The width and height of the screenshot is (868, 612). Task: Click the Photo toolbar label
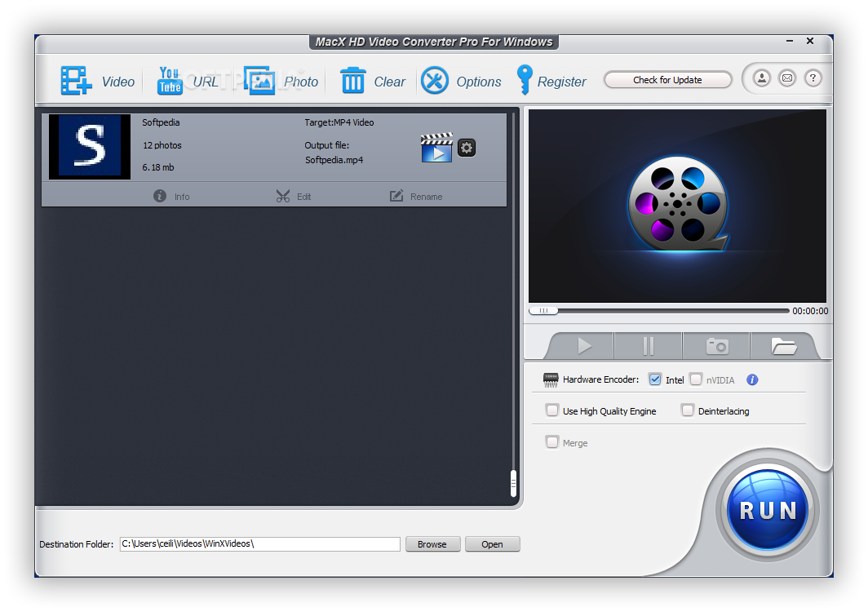[300, 82]
